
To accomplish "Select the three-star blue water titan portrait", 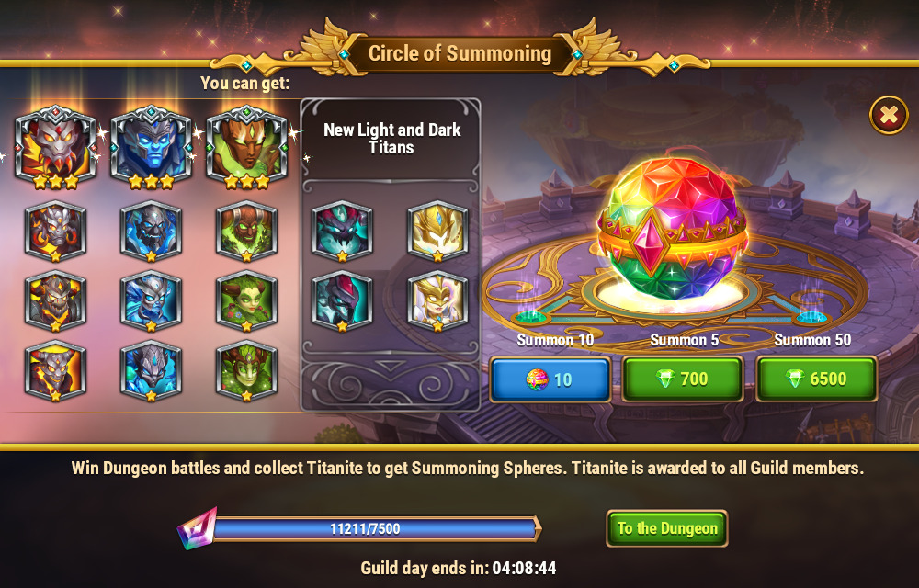I will coord(152,148).
